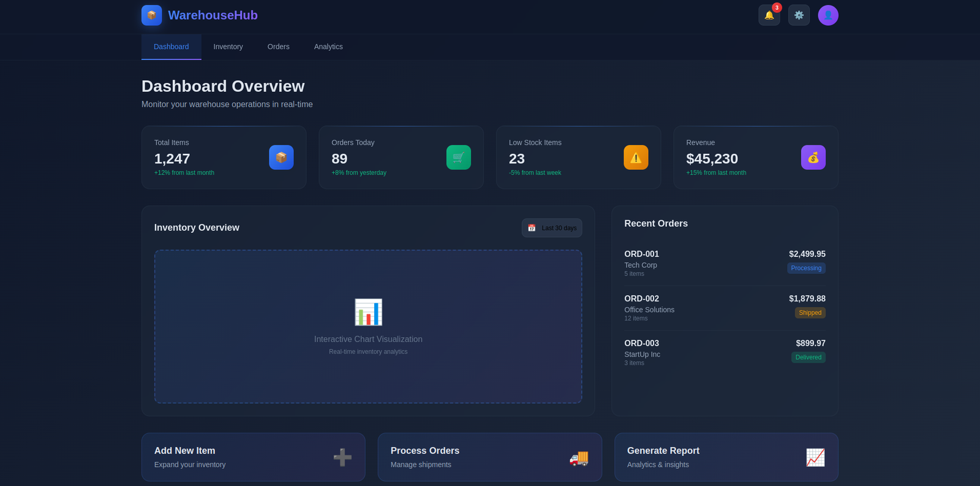Image resolution: width=980 pixels, height=486 pixels.
Task: Select the ORD-003 StartUp Inc order
Action: [725, 352]
